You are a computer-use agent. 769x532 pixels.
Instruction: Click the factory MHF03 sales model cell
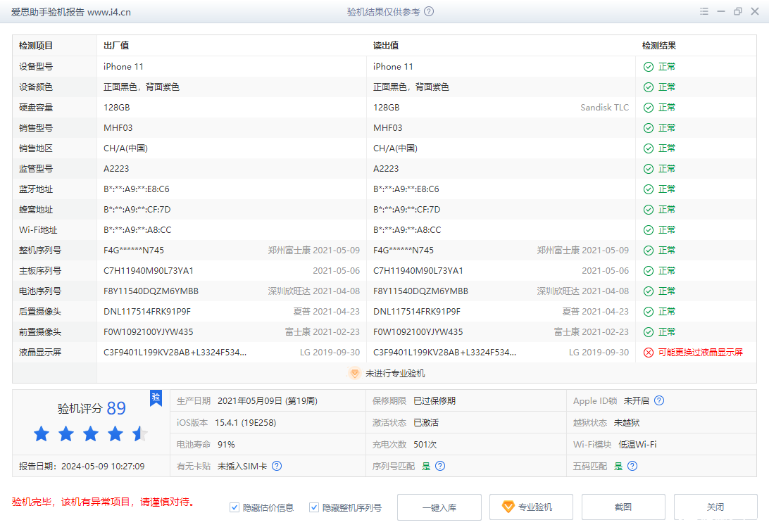point(118,128)
